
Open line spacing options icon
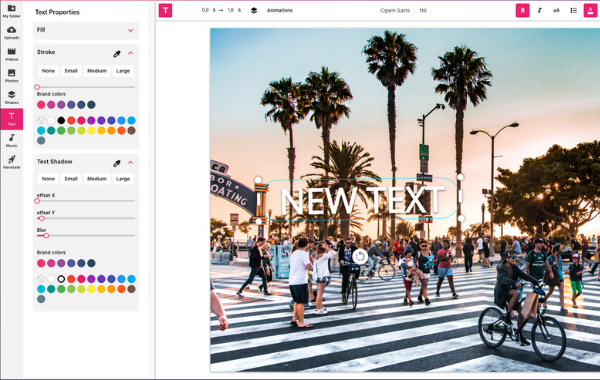(573, 10)
